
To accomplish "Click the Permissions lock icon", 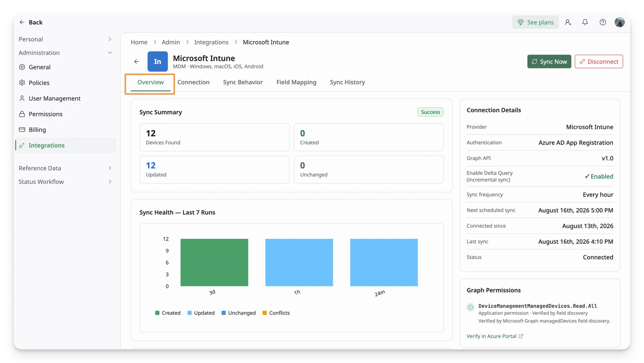I will pos(22,114).
